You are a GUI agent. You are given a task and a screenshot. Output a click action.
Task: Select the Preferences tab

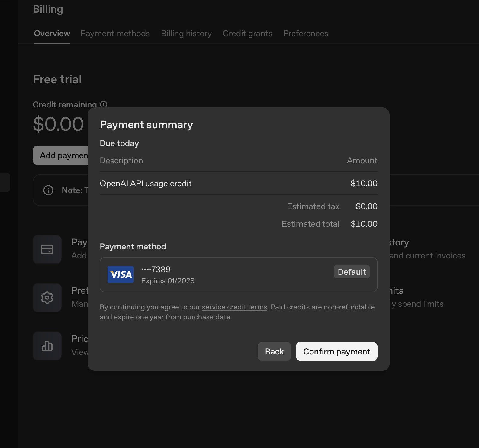coord(306,34)
